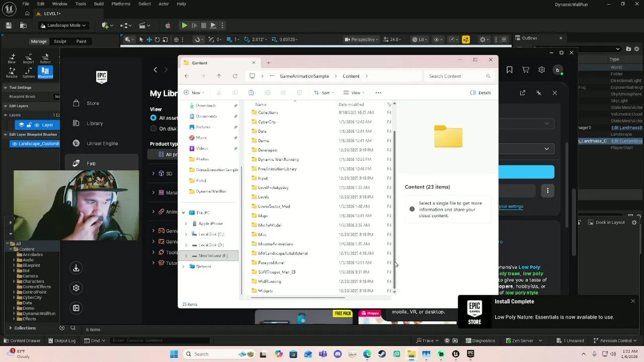The width and height of the screenshot is (644, 362).
Task: Select the viewport Rotate tool
Action: 157,40
